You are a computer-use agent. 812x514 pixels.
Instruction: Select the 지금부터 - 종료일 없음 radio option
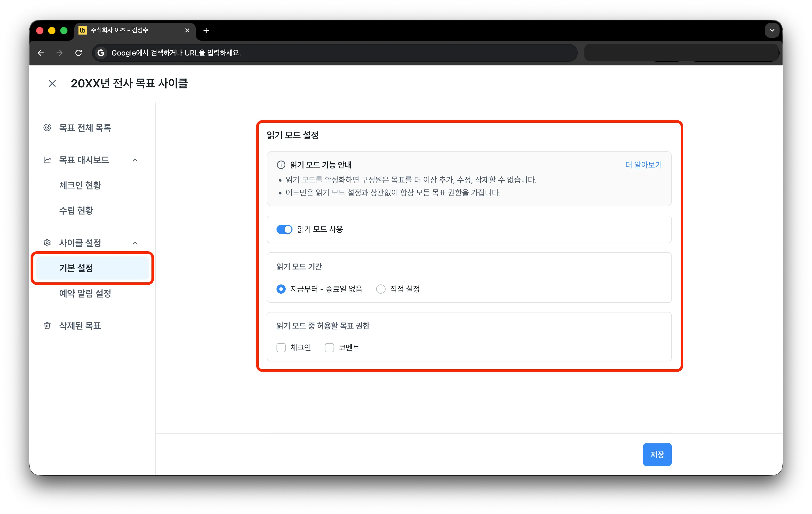click(x=281, y=289)
